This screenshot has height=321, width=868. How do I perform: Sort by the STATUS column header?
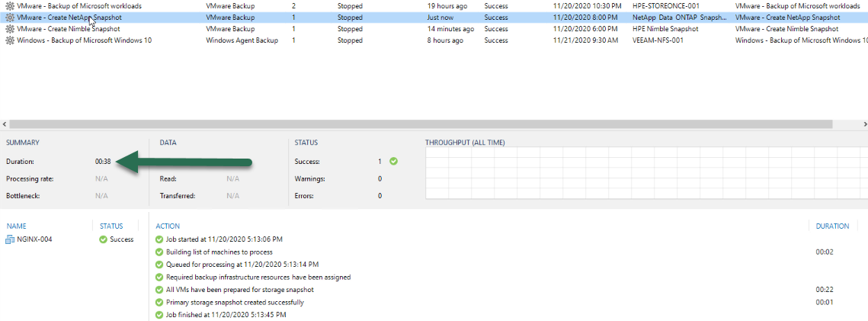click(x=111, y=226)
